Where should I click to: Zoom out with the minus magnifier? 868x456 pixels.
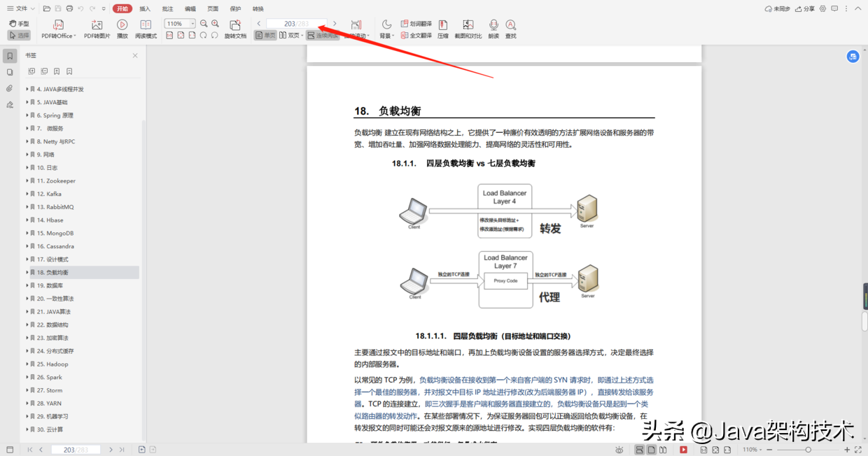click(204, 24)
